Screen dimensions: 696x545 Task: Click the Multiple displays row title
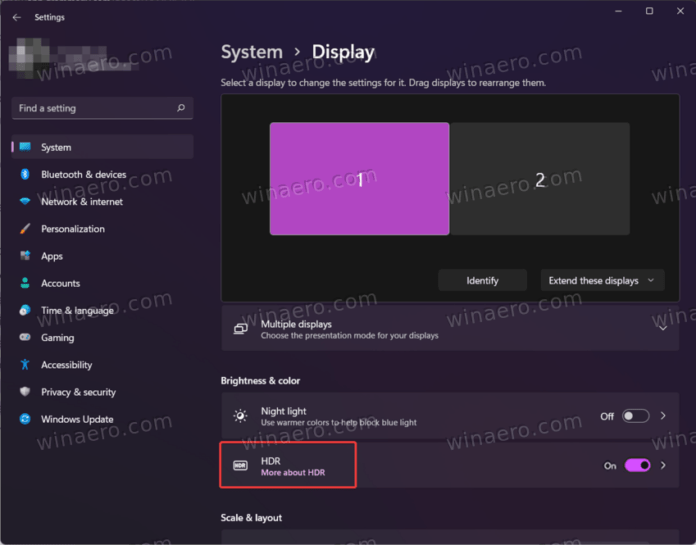[x=296, y=324]
